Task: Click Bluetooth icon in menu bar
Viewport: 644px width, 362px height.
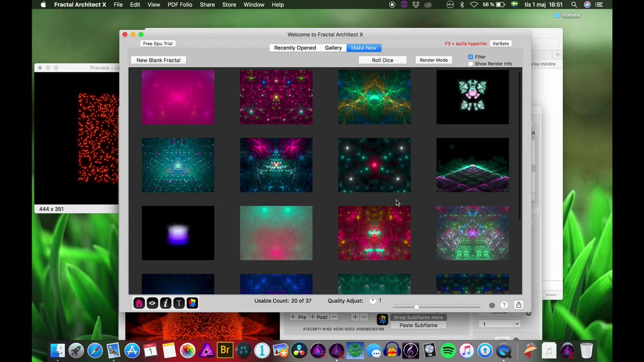Action: [462, 5]
